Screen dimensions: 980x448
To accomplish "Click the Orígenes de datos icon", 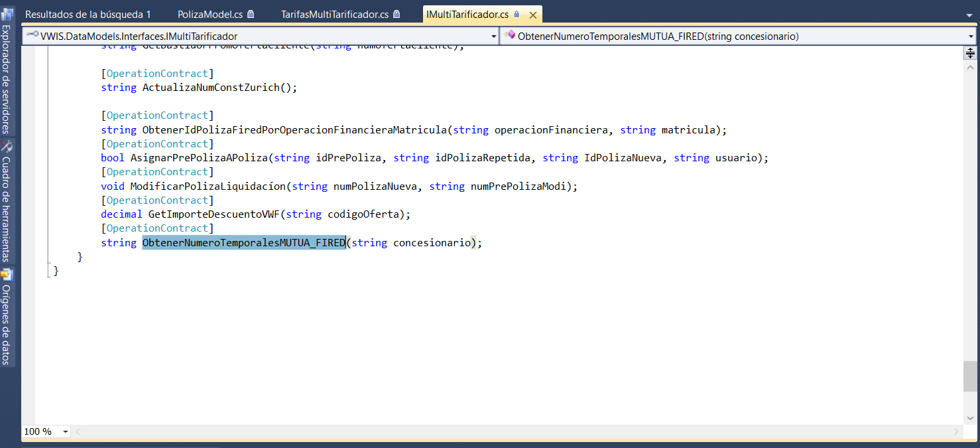I will pos(7,274).
